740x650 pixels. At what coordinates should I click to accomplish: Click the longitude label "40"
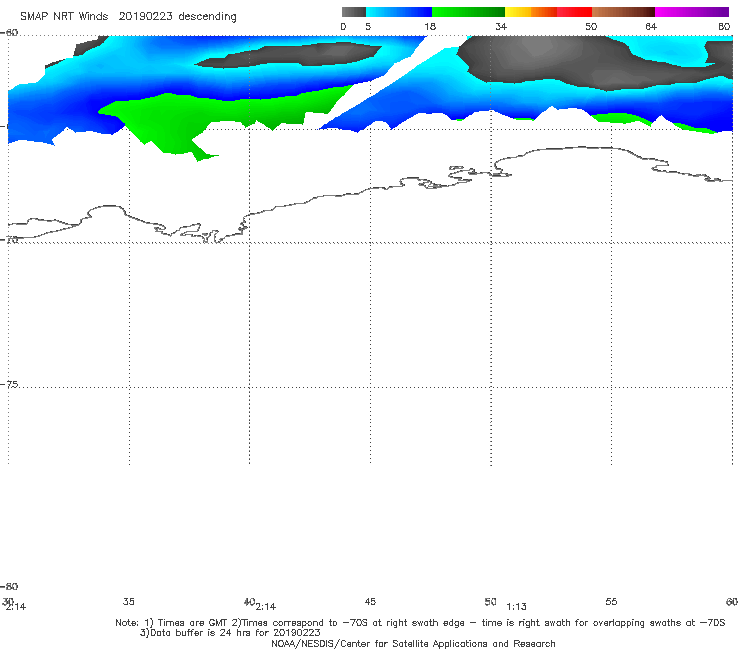click(x=249, y=601)
